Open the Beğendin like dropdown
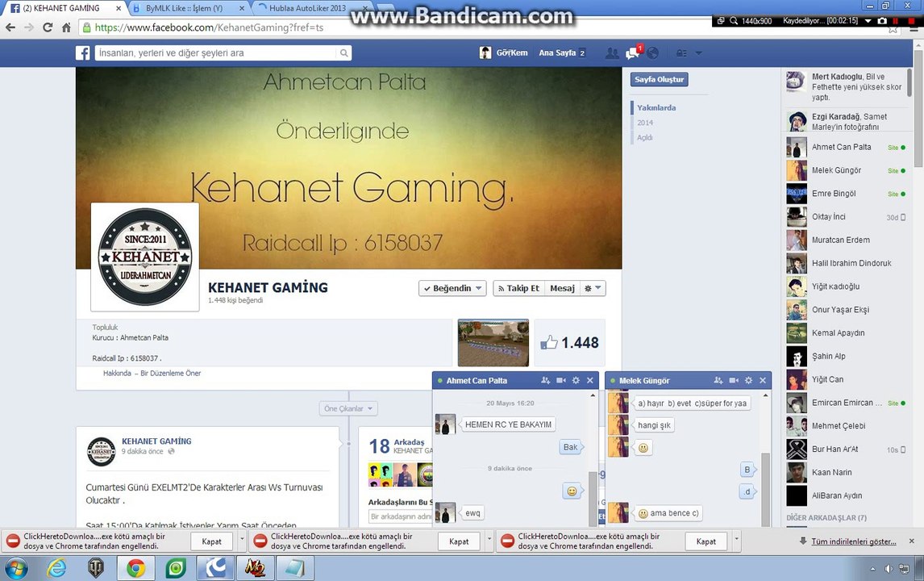The image size is (924, 581). click(452, 288)
